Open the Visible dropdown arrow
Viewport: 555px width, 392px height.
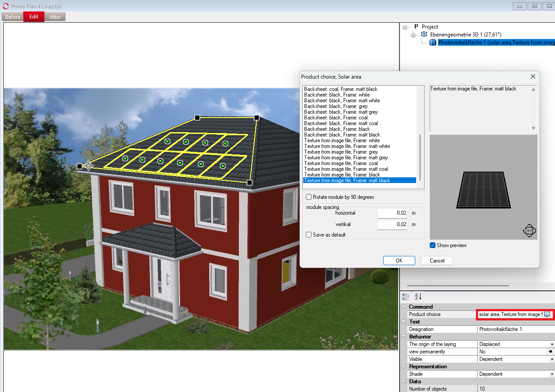coord(552,359)
